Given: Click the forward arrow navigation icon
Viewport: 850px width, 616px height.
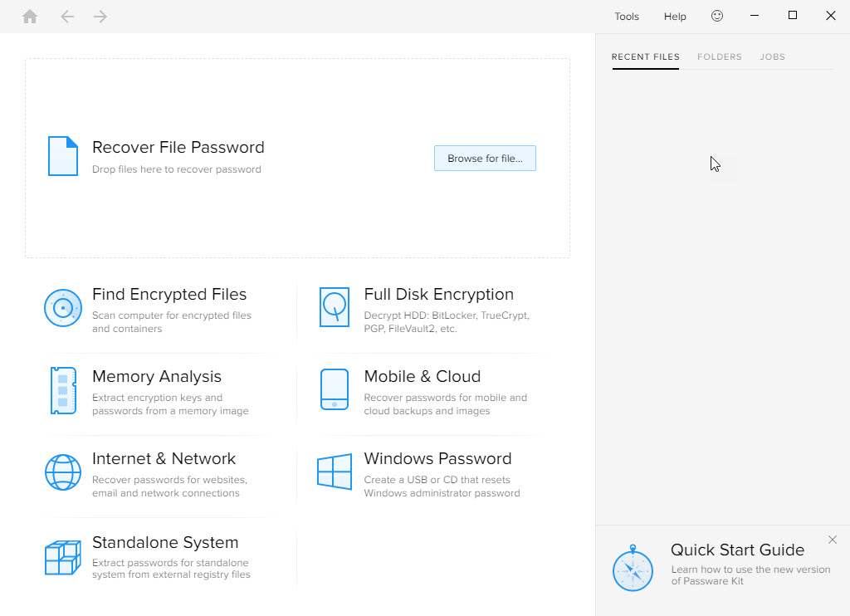Looking at the screenshot, I should (x=100, y=17).
